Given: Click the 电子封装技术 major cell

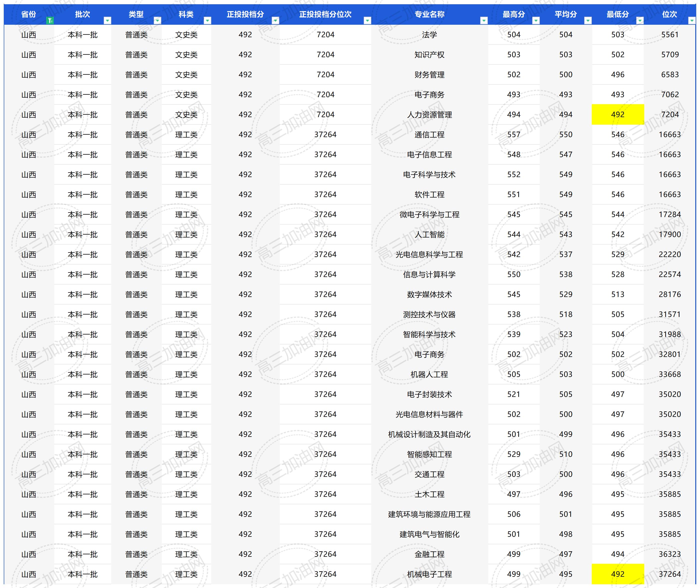Looking at the screenshot, I should point(429,394).
